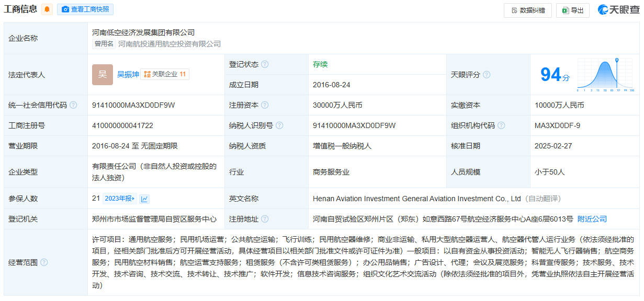The height and width of the screenshot is (301, 644).
Task: Open 查看工商快照 snapshot button
Action: [85, 9]
